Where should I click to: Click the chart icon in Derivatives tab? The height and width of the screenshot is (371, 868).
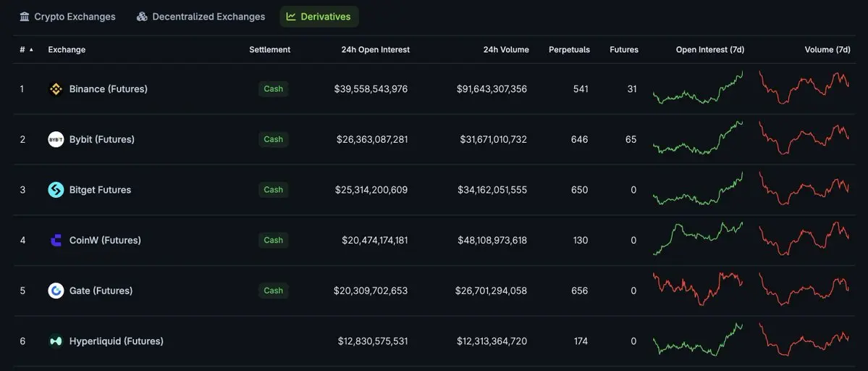tap(291, 17)
